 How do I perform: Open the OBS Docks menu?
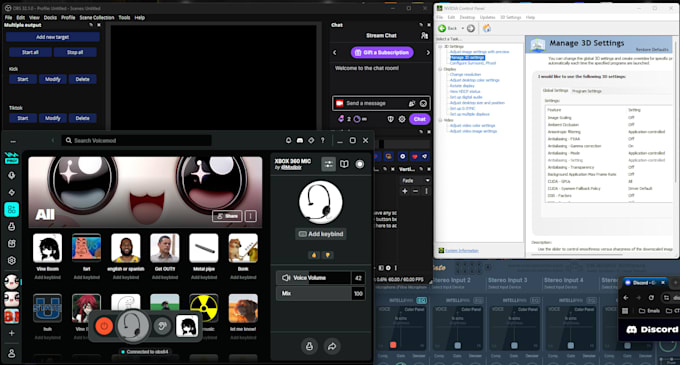50,17
